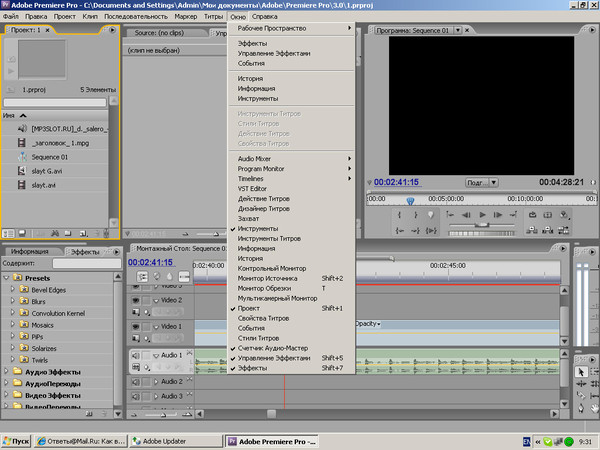This screenshot has height=450, width=600.
Task: Toggle lock box on Audio 2 track
Action: (x=146, y=382)
